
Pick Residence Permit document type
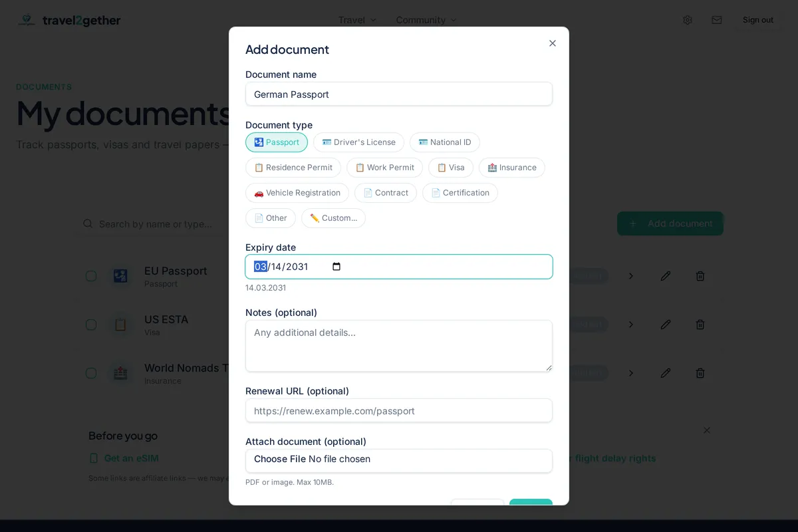coord(293,168)
